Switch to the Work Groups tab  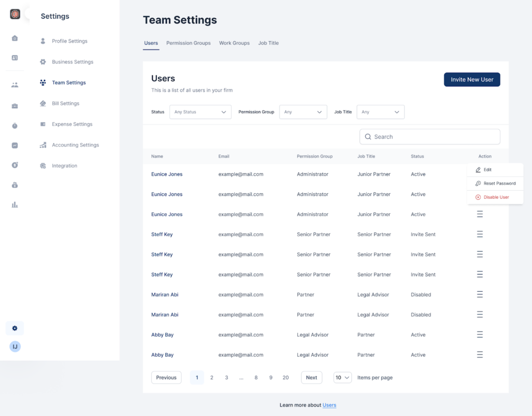click(234, 43)
